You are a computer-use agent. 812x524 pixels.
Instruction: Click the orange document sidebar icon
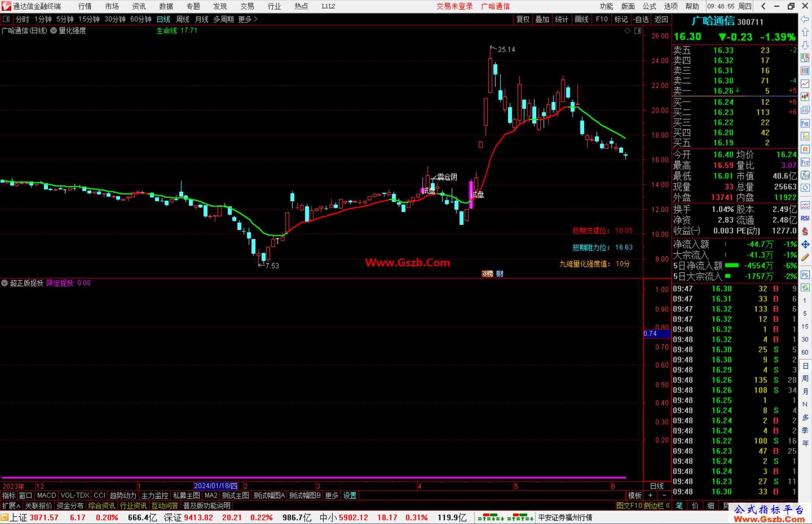click(805, 149)
